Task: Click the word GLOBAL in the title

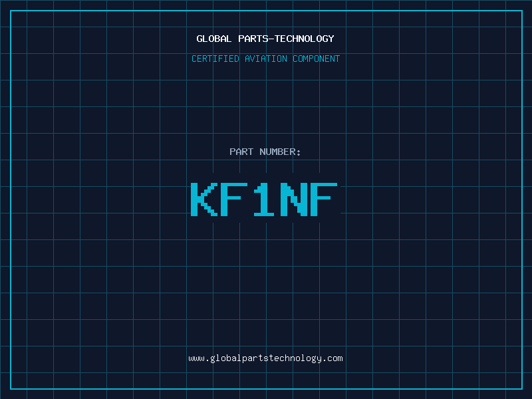Action: point(213,39)
